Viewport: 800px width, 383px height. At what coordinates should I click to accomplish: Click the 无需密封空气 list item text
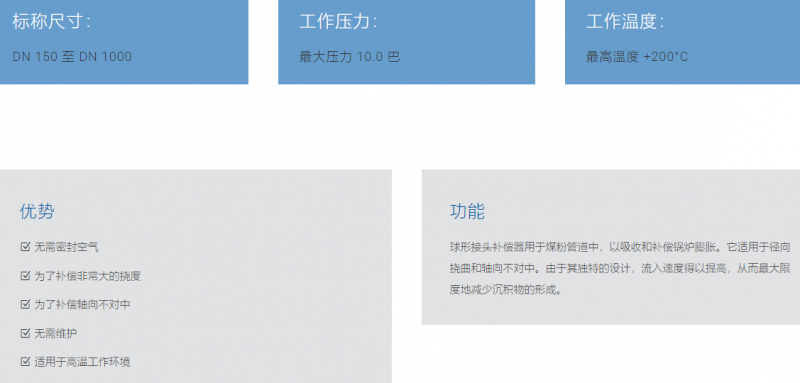66,247
